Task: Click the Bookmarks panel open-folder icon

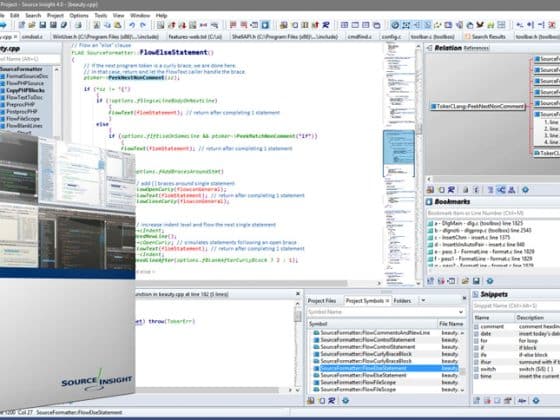Action: [465, 281]
